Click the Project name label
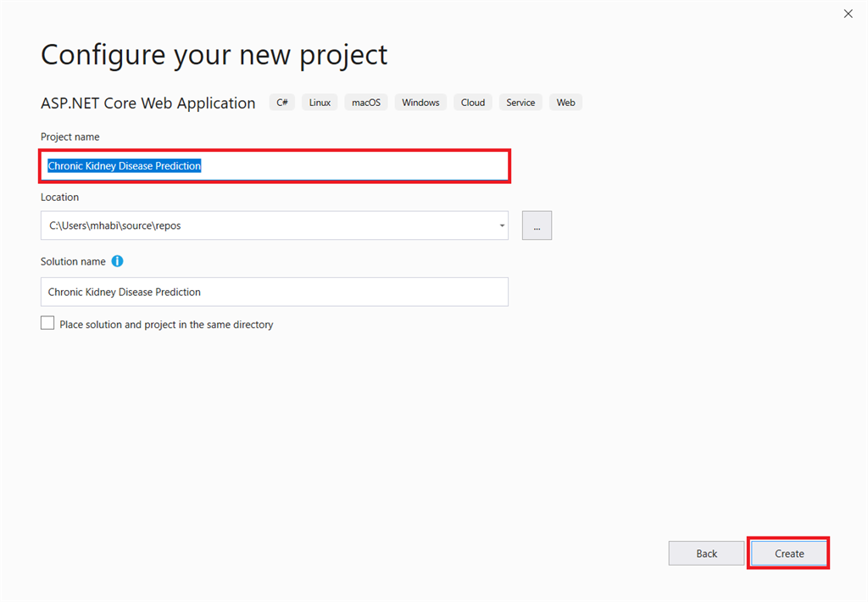 point(70,137)
